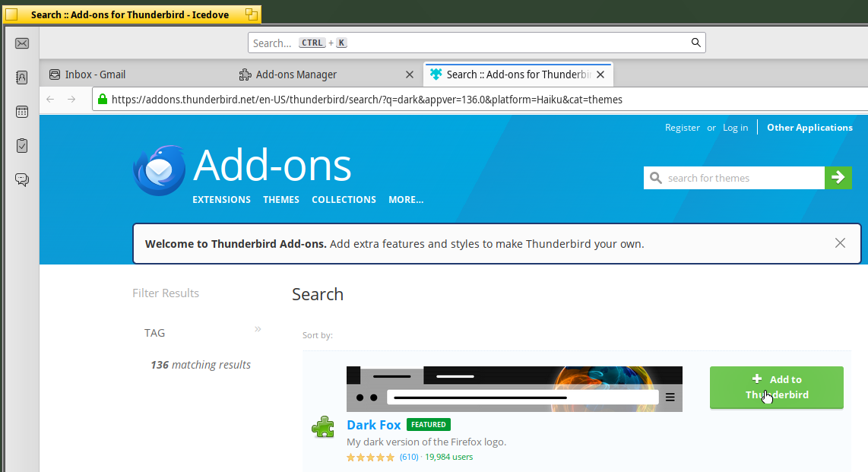Click the Dark Fox description text
The height and width of the screenshot is (472, 868).
tap(426, 442)
